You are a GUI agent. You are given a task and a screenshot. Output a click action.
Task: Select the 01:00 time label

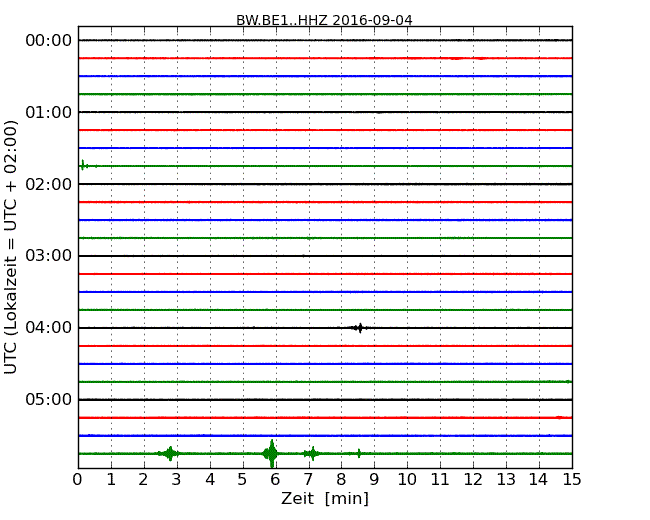[x=49, y=112]
